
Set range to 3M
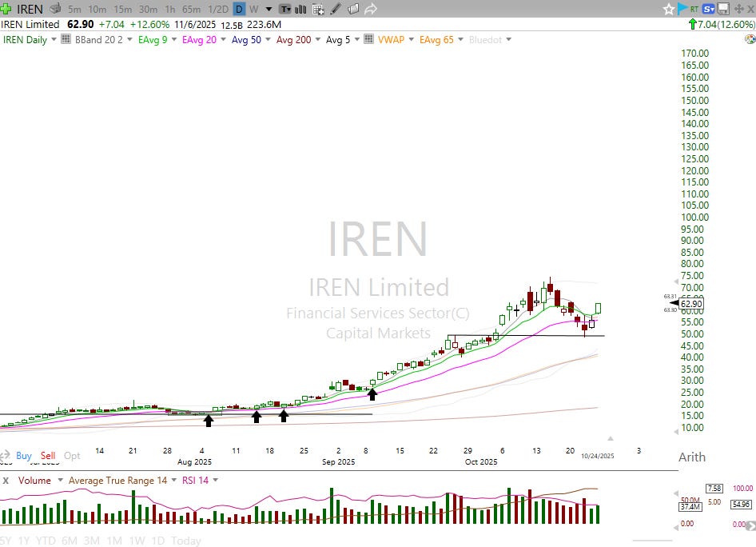click(x=92, y=541)
